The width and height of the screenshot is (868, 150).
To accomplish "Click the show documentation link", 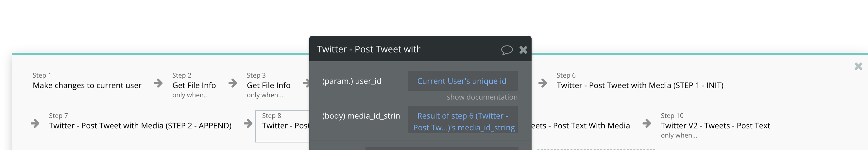I will (x=482, y=97).
